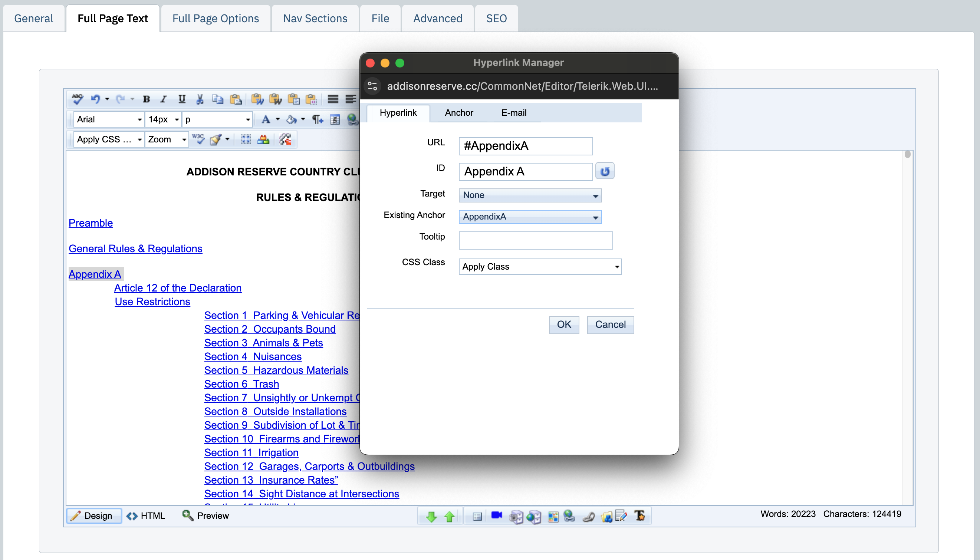Click the Bold formatting icon

pos(147,100)
